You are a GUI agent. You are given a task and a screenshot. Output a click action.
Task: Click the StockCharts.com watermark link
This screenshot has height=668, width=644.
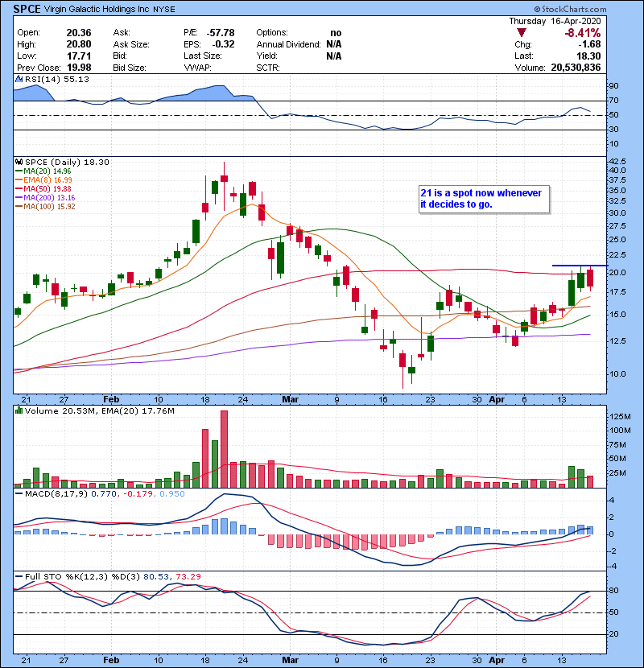tap(574, 9)
